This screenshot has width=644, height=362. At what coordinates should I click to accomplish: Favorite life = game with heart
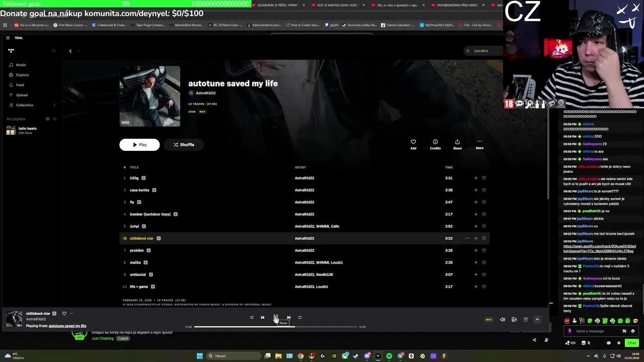484,287
